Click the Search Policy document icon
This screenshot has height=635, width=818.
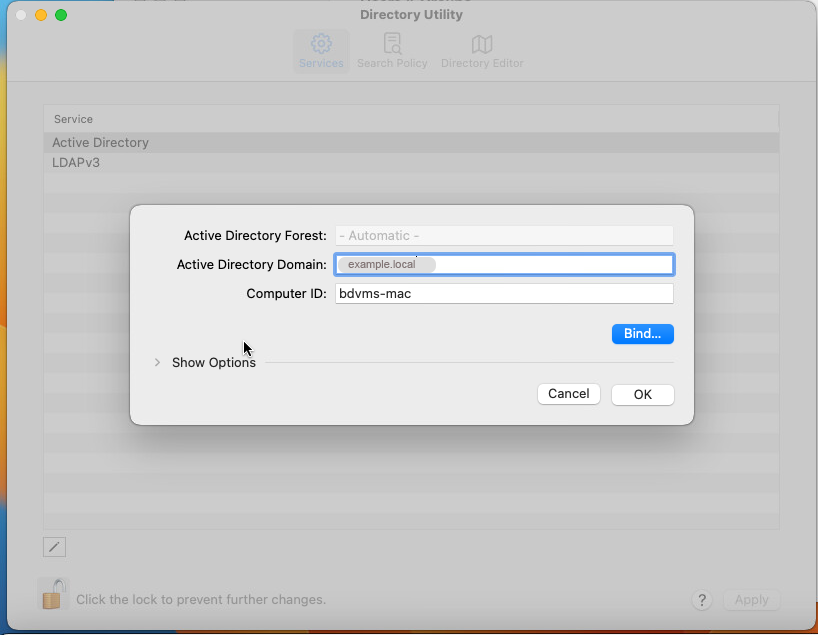pyautogui.click(x=392, y=45)
